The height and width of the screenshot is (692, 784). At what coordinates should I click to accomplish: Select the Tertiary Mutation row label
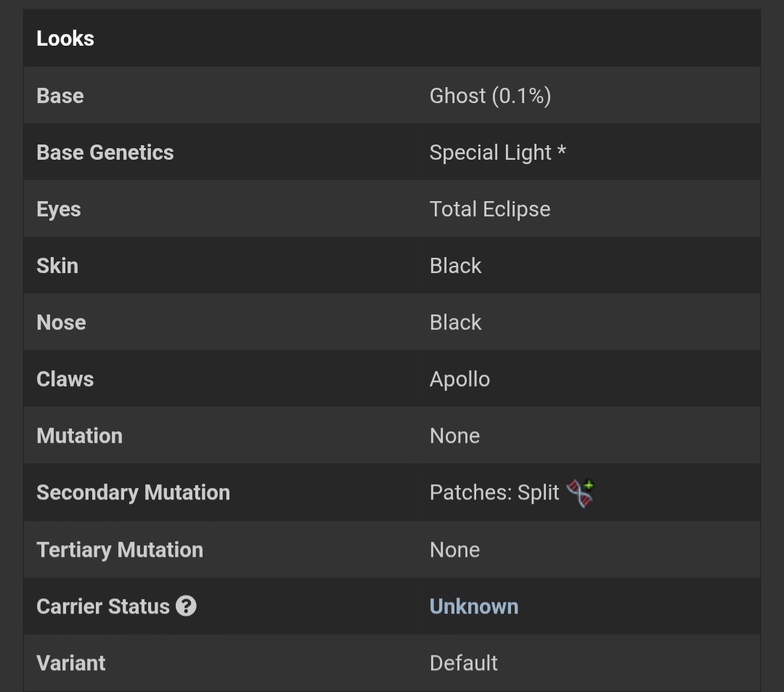coord(120,550)
